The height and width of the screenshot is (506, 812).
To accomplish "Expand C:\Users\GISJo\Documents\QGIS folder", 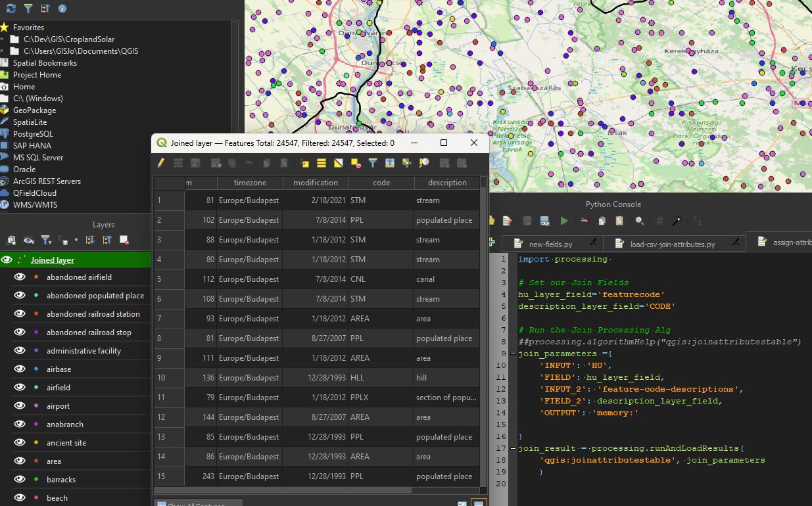I will (x=3, y=51).
